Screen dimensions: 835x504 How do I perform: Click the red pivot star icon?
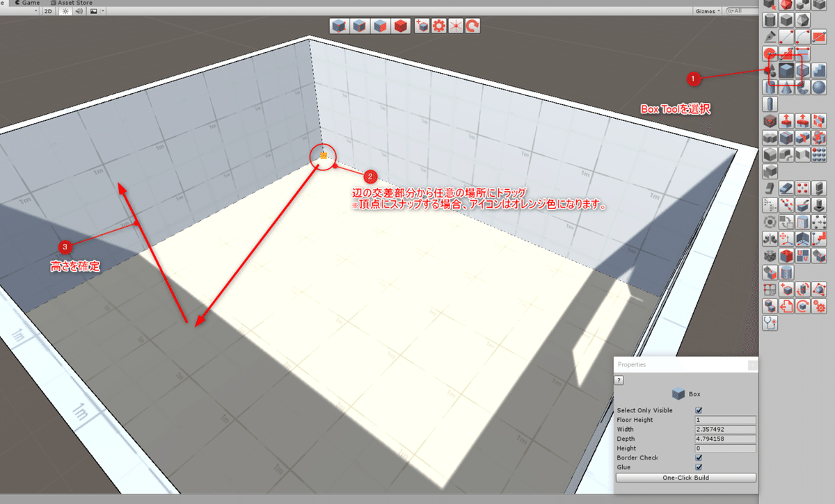(x=456, y=26)
